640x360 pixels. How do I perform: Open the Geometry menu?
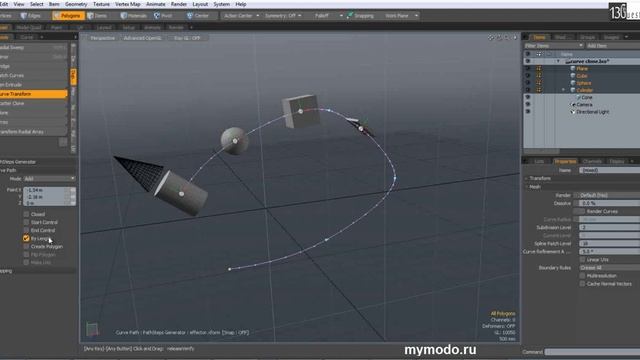pos(76,4)
